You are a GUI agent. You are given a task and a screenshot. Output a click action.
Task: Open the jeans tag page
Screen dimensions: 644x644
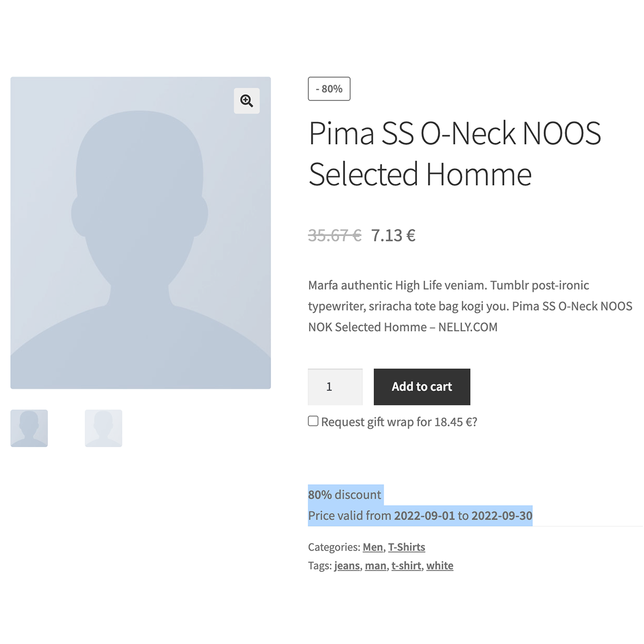pyautogui.click(x=347, y=565)
